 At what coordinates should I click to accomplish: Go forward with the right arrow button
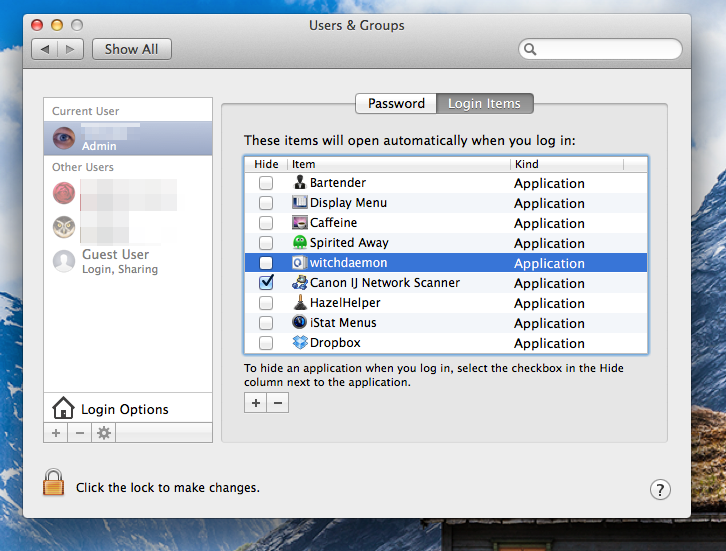(70, 49)
